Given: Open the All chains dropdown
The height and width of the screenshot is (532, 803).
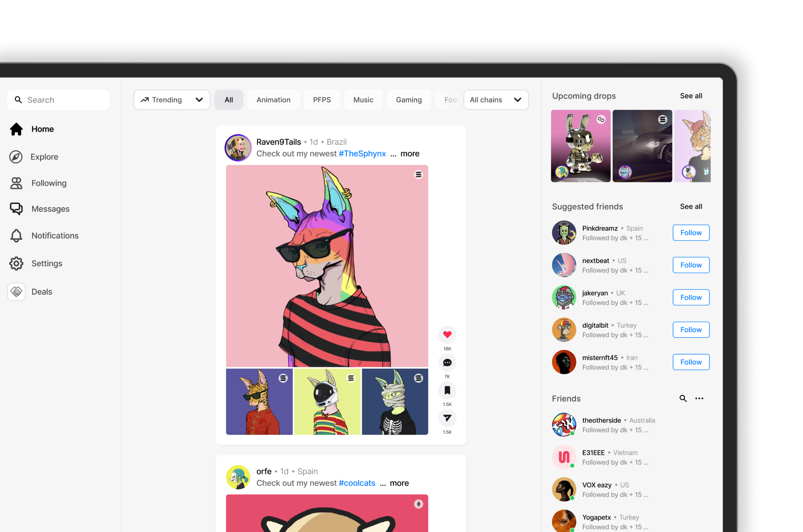Looking at the screenshot, I should (x=496, y=100).
